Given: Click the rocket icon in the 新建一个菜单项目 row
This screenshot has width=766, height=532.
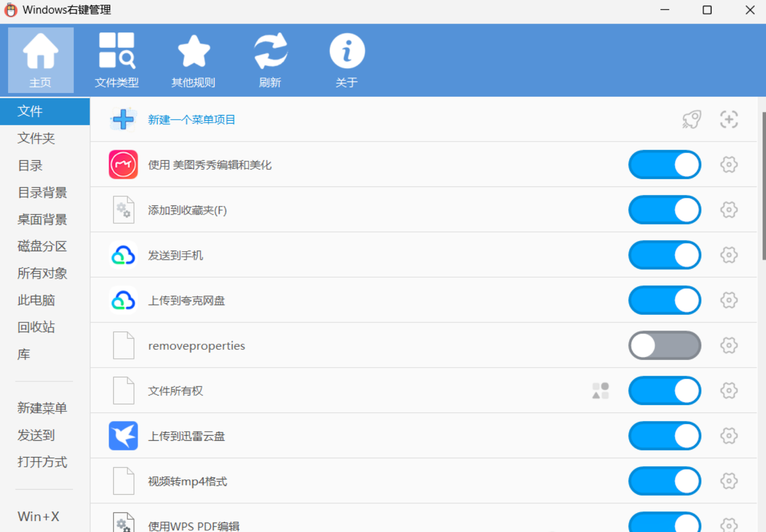Looking at the screenshot, I should [692, 120].
